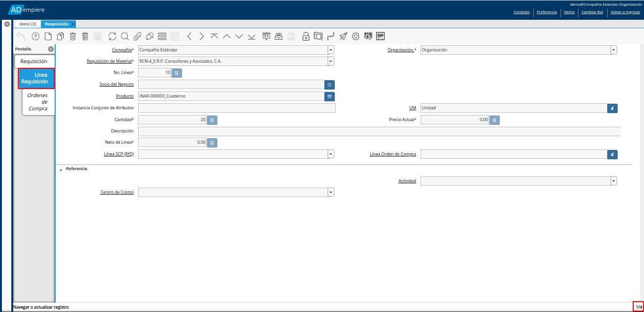Click Cambiar Rol link
644x312 pixels.
[x=592, y=12]
